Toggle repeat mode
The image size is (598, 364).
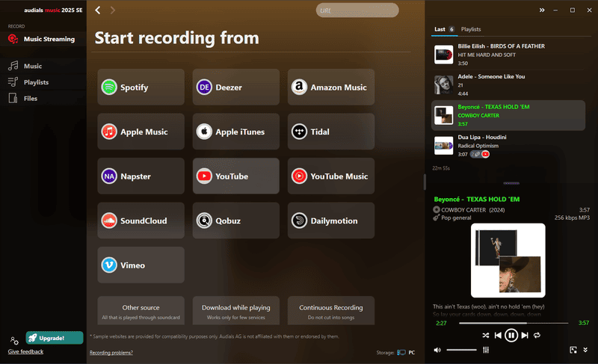[x=537, y=336]
